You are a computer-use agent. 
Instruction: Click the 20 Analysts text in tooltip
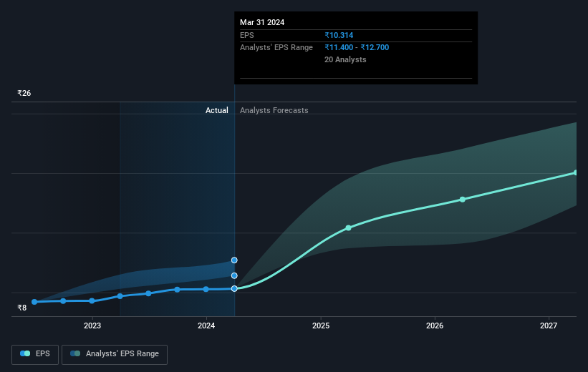(345, 59)
